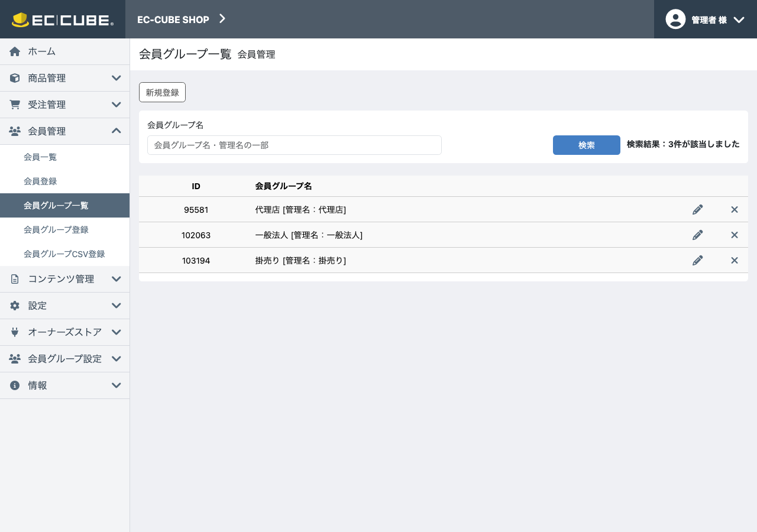Focus the 会員グループ名 search field
757x532 pixels.
coord(295,145)
